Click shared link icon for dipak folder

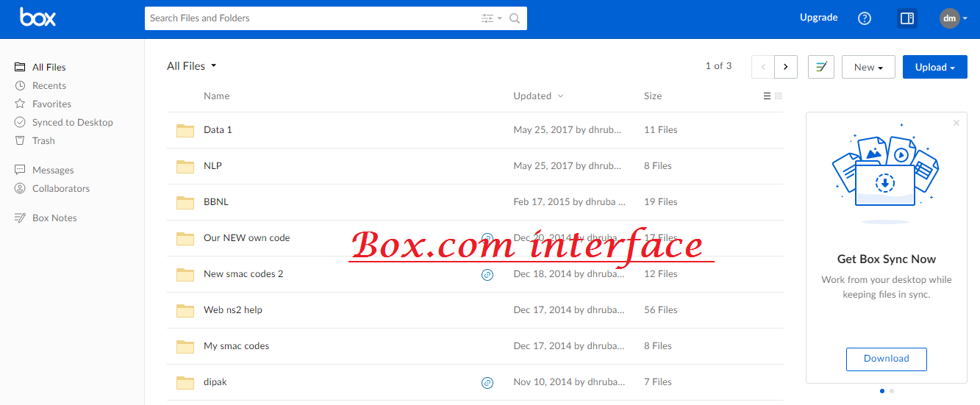point(487,382)
